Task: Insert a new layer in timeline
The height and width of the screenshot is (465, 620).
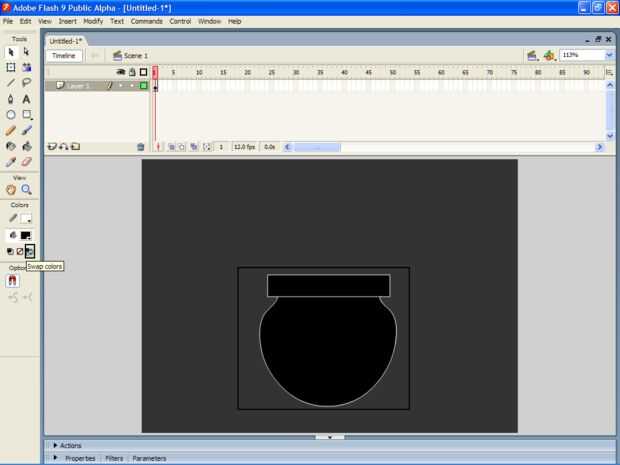Action: (52, 147)
